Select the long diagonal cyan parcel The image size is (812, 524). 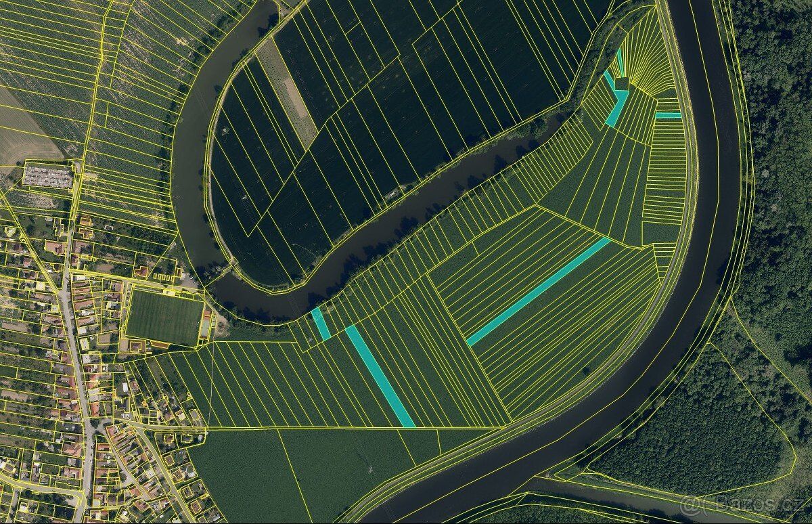539,291
